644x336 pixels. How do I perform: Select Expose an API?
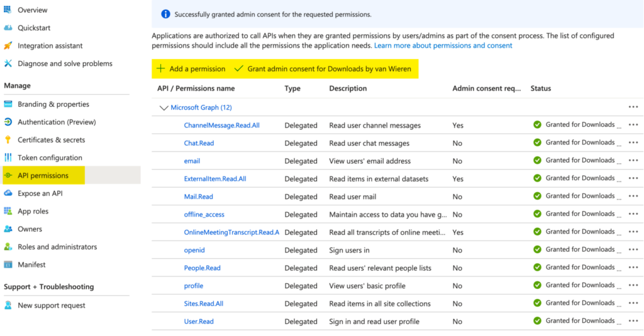40,193
